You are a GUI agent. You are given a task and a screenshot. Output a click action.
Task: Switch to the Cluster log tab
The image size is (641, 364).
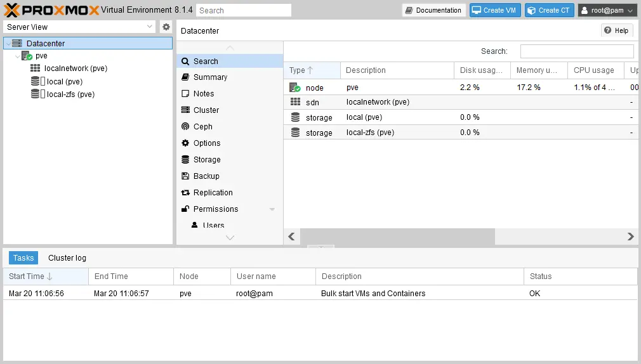67,258
